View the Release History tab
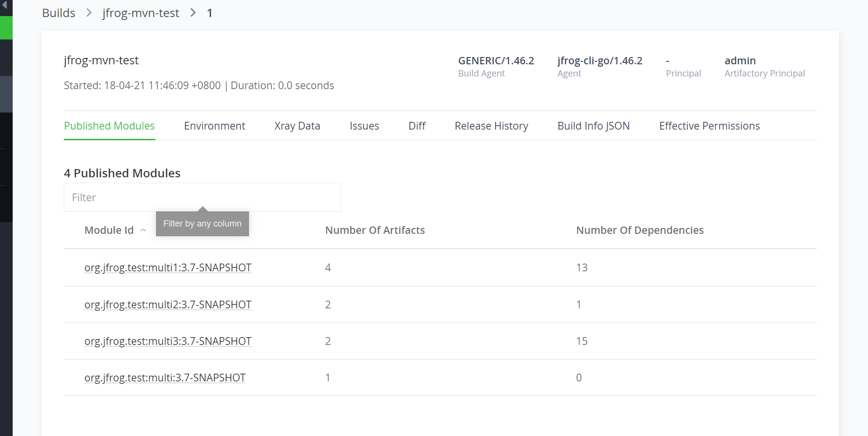 [x=491, y=126]
